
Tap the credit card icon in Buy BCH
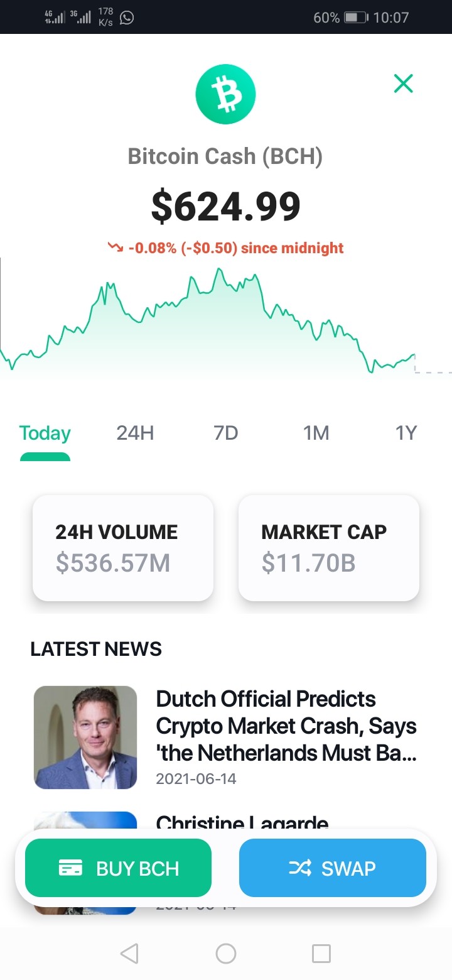tap(70, 868)
